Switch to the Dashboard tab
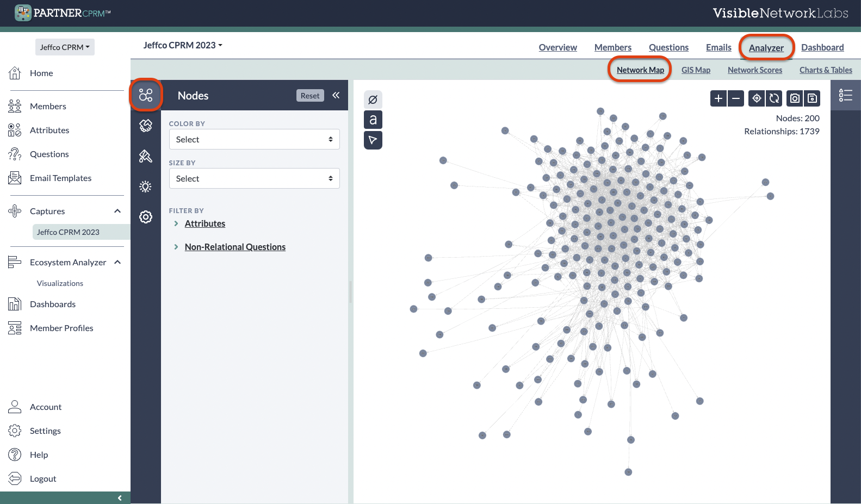Viewport: 861px width, 504px height. (822, 47)
